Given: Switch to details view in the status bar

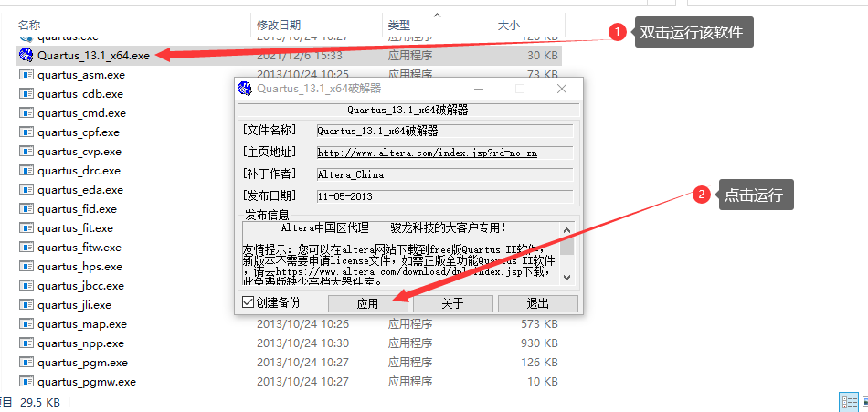Looking at the screenshot, I should [849, 401].
